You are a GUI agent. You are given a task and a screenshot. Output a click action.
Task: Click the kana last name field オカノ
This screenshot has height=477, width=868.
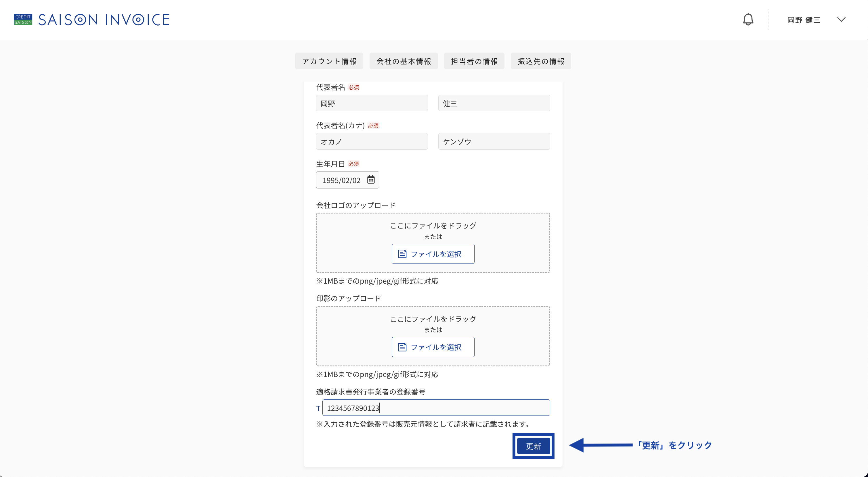tap(372, 141)
